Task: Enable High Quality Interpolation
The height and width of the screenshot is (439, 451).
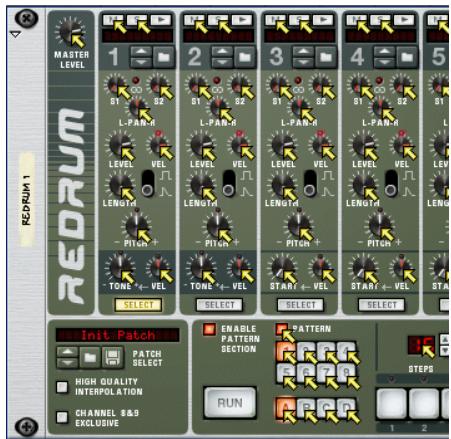Action: [x=62, y=387]
